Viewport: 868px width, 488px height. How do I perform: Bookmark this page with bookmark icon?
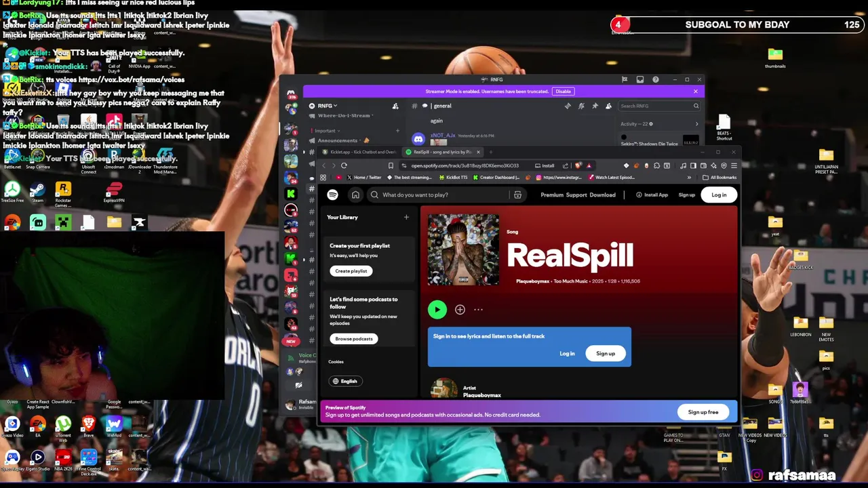point(391,166)
